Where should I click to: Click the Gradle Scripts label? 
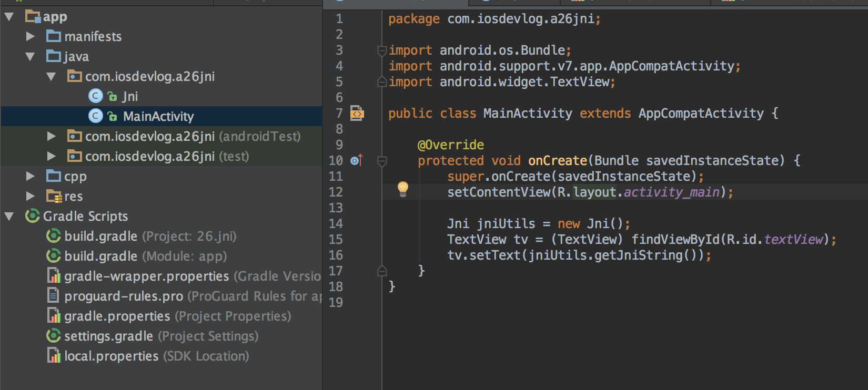(86, 216)
